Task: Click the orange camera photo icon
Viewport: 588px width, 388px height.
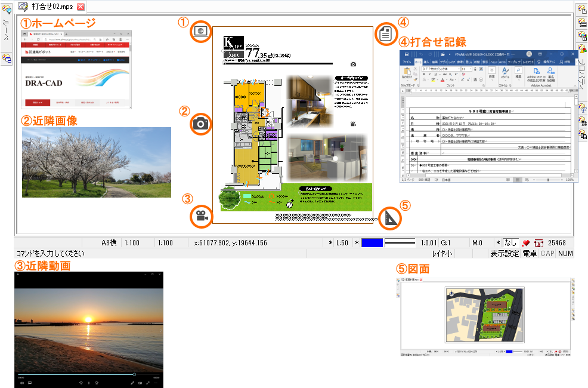Action: (x=200, y=124)
